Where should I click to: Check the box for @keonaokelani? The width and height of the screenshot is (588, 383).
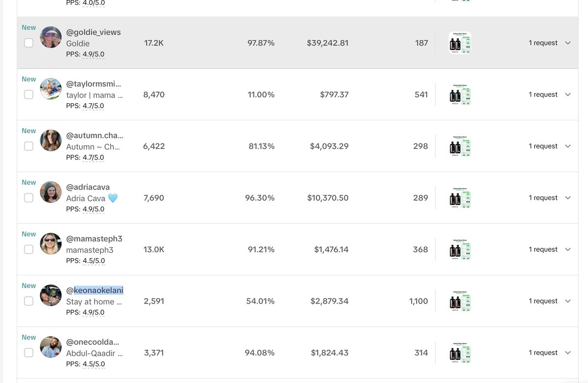click(29, 301)
